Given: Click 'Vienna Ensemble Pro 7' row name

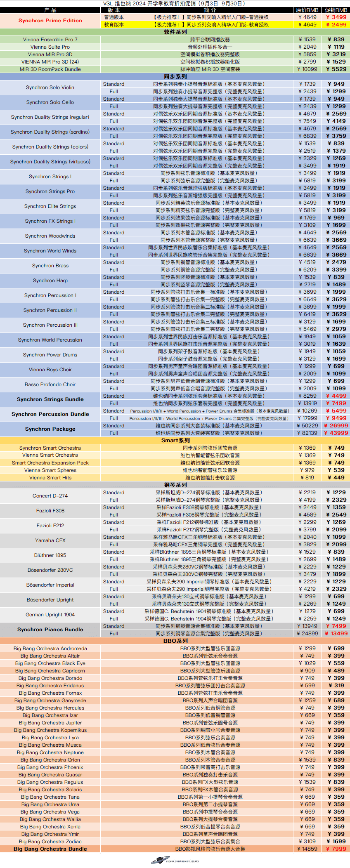Looking at the screenshot, I should pyautogui.click(x=50, y=40).
